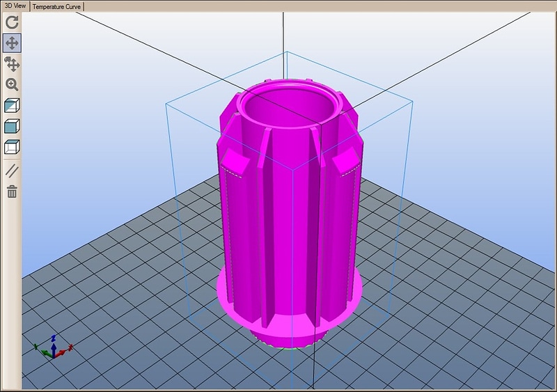Open the 3D View tab

coord(15,6)
